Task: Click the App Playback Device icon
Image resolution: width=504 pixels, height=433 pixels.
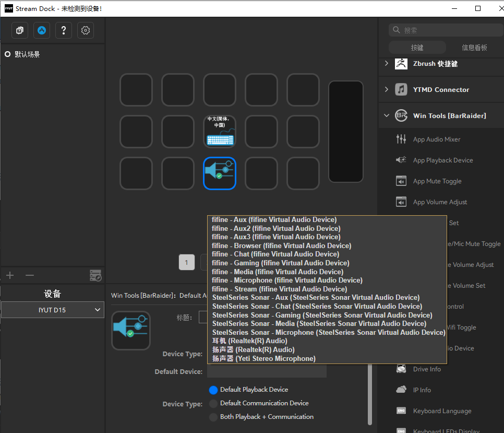Action: click(x=401, y=160)
